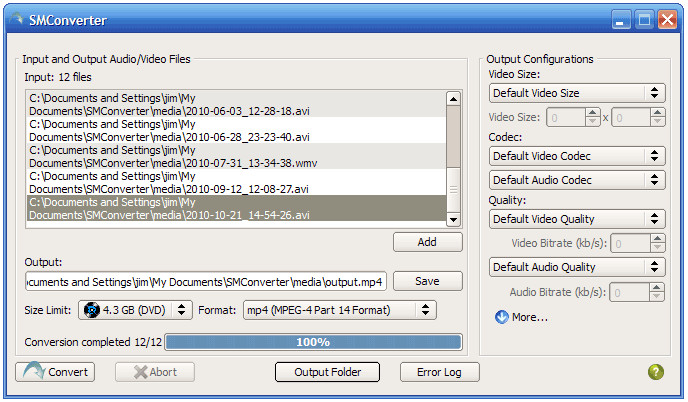Viewport: 688px width, 402px height.
Task: Open the Output Folder
Action: (327, 372)
